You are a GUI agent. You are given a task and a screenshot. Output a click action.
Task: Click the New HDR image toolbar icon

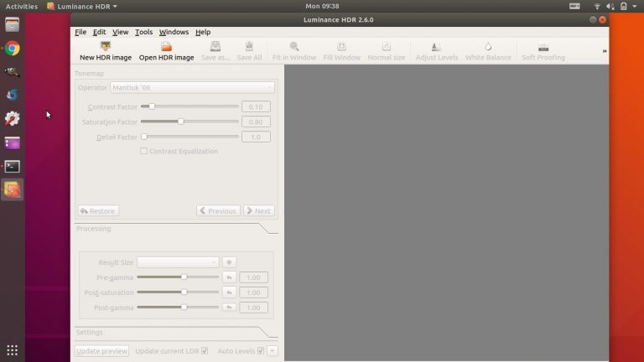pos(106,46)
